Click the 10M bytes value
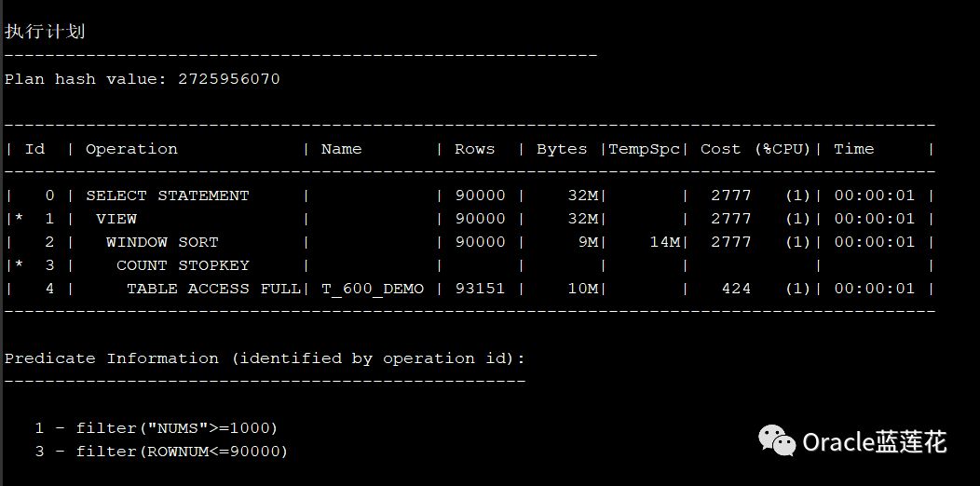The height and width of the screenshot is (486, 980). [582, 289]
